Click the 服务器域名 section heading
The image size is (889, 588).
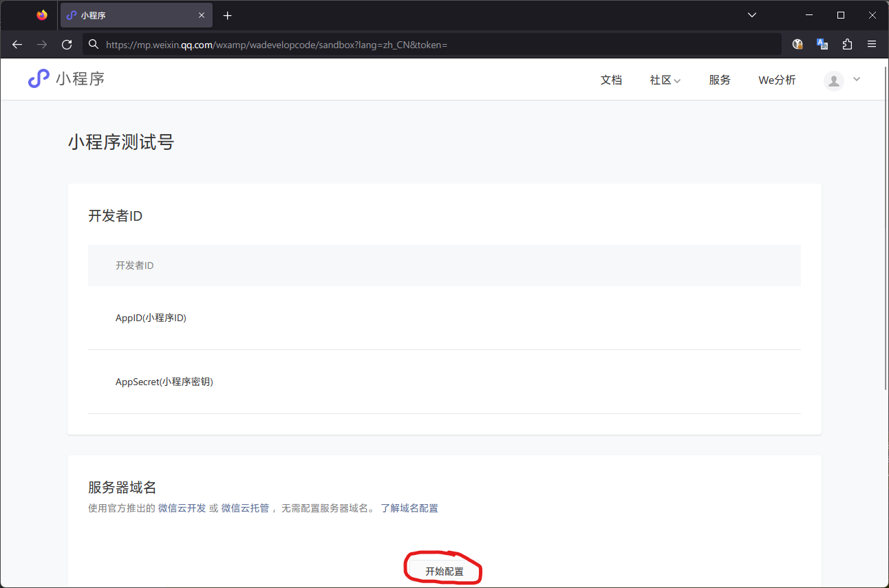(122, 488)
